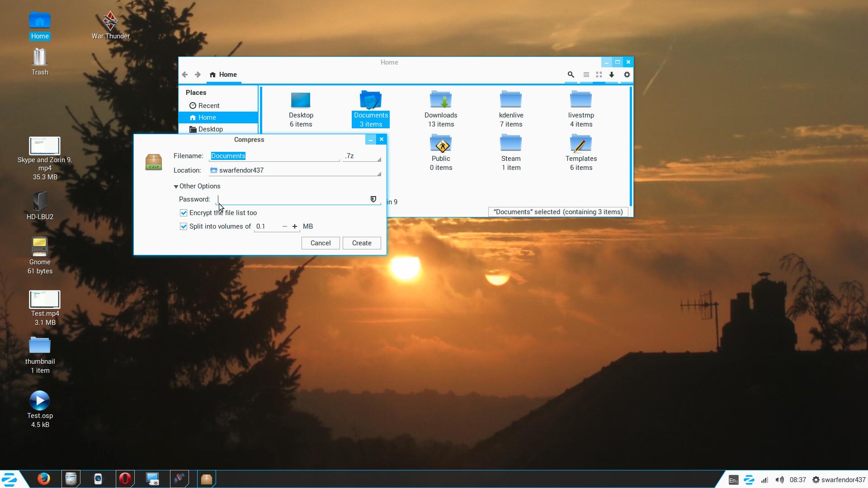The width and height of the screenshot is (868, 488).
Task: Select Recent in Places sidebar
Action: tap(208, 106)
